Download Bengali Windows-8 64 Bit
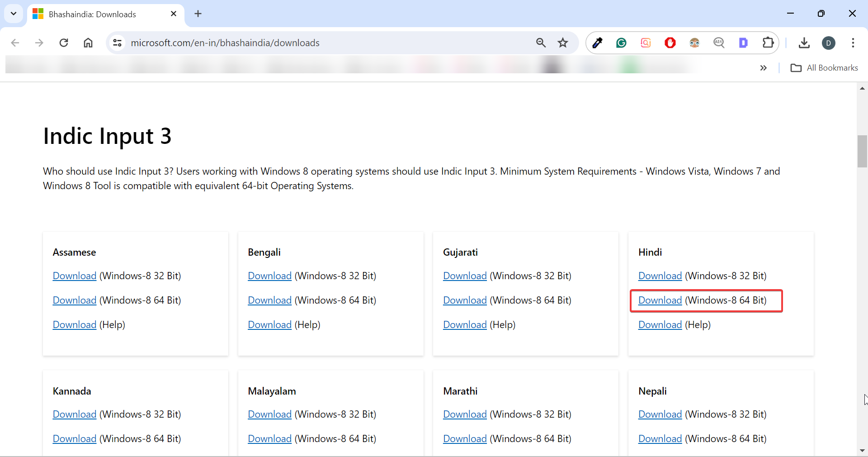The width and height of the screenshot is (868, 457). click(270, 300)
